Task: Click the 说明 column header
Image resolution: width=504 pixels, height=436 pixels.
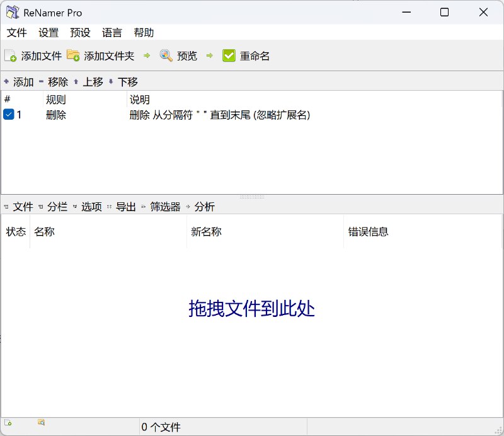Action: tap(314, 100)
